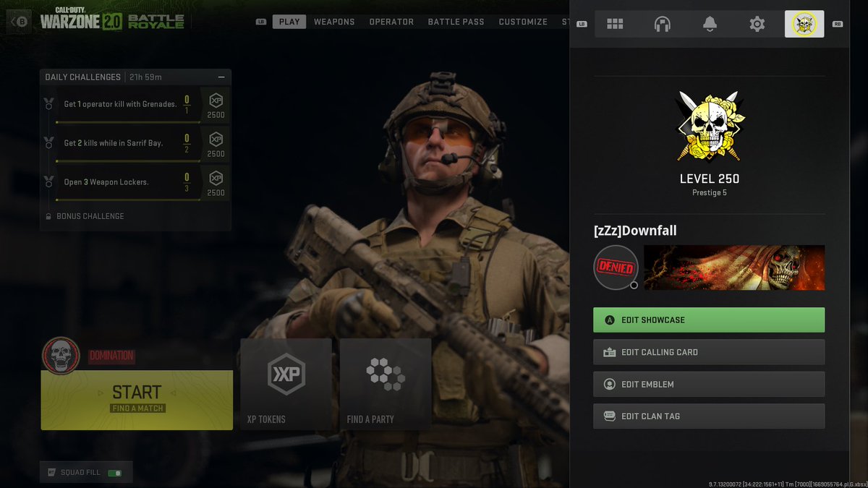Viewport: 868px width, 488px height.
Task: Click the DOMINATION mode label
Action: click(111, 356)
